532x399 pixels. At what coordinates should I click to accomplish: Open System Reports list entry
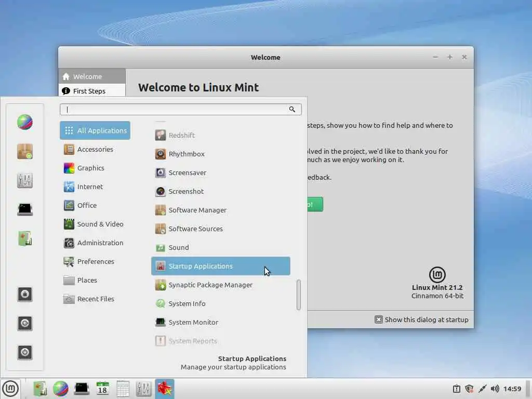pyautogui.click(x=220, y=341)
